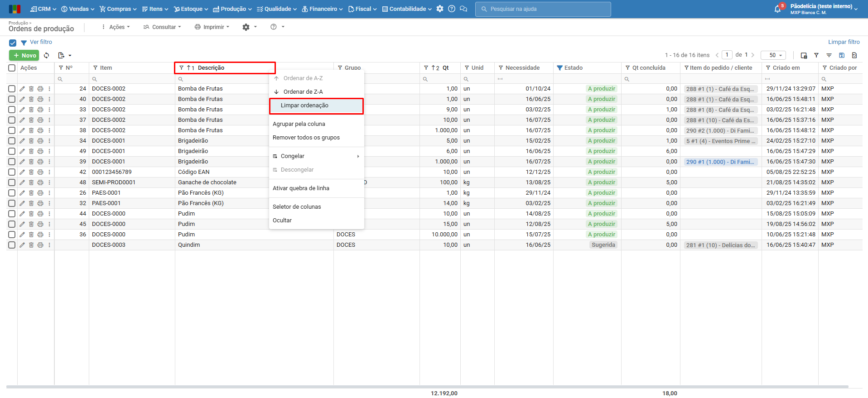Choose Ordenar de Z-A option
868x398 pixels.
pos(303,92)
